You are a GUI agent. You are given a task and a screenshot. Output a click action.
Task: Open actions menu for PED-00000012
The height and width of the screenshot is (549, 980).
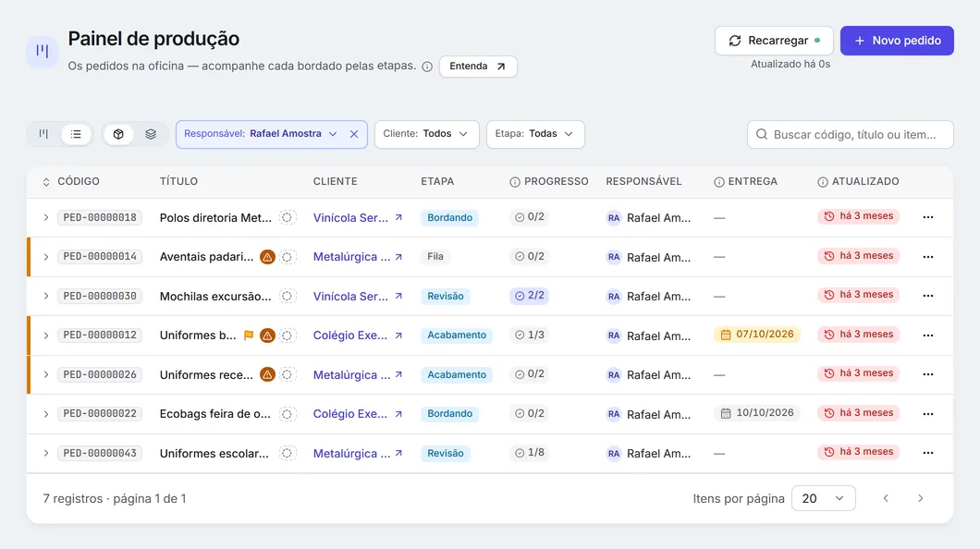coord(928,335)
